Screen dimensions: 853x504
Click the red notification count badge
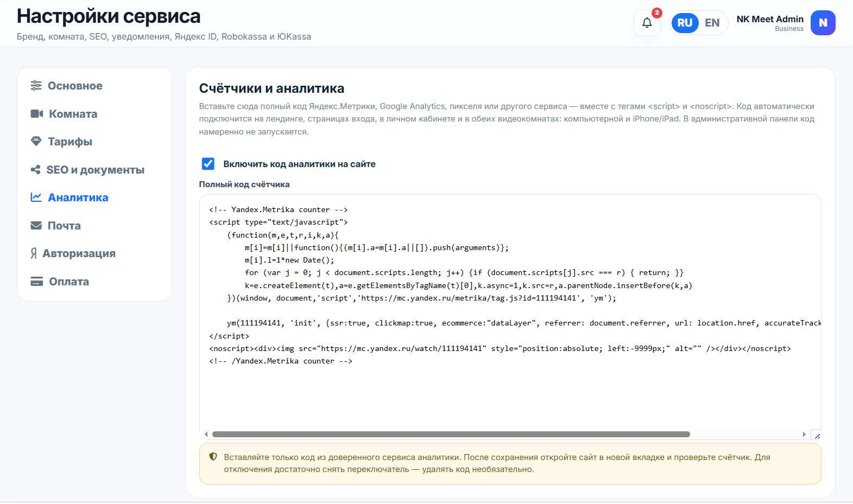click(x=657, y=12)
